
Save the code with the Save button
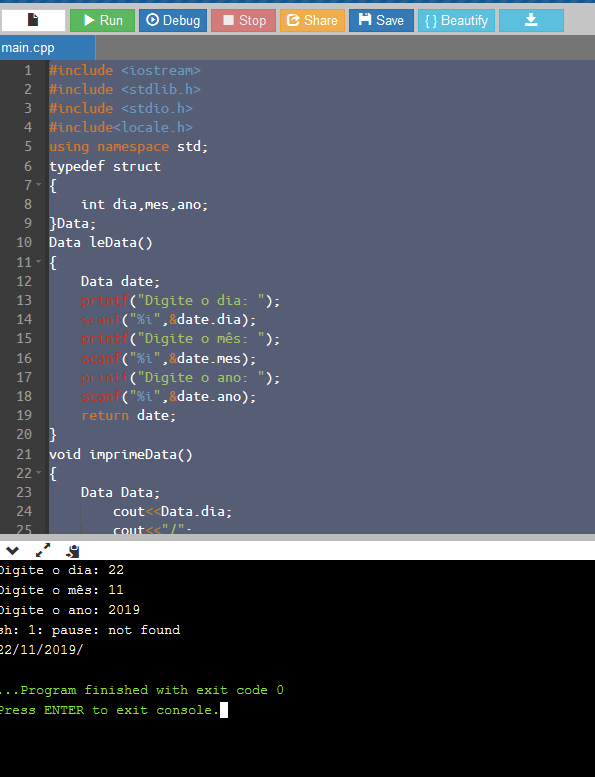[381, 20]
